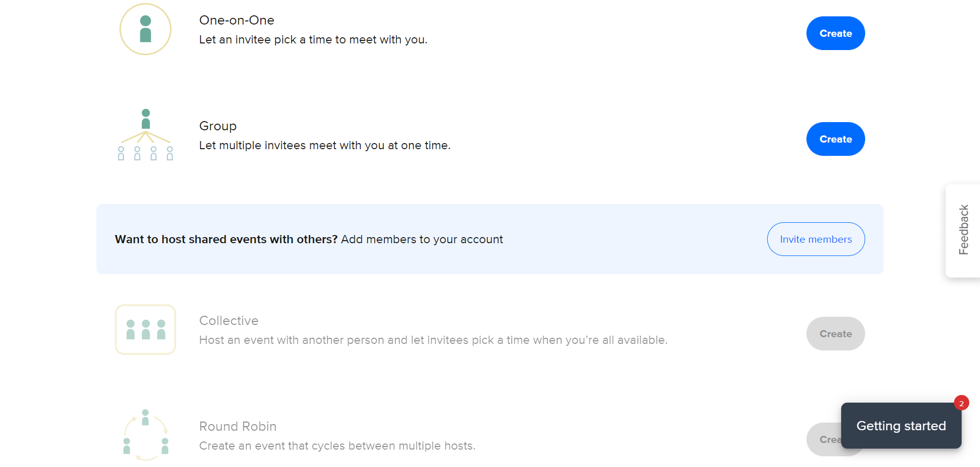Click the red notification badge showing 2
The width and height of the screenshot is (980, 467).
961,403
